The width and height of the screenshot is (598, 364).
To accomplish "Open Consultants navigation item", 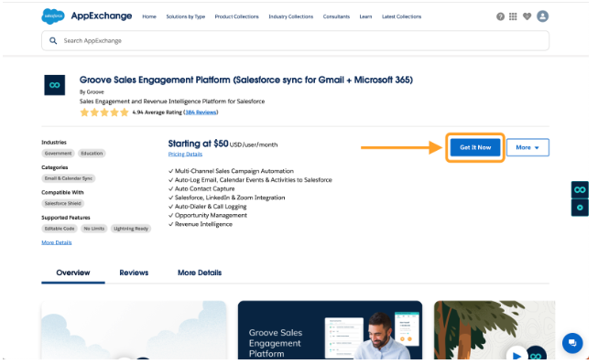I will 336,16.
